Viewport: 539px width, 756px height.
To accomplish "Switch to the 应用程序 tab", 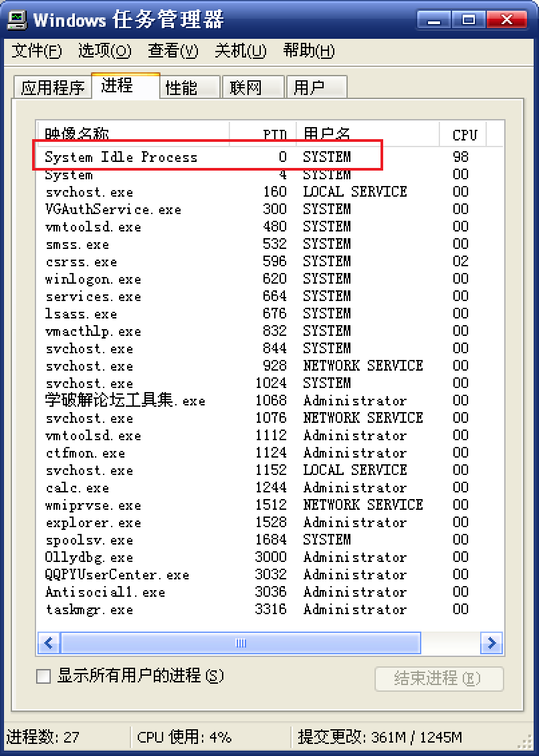I will (52, 88).
